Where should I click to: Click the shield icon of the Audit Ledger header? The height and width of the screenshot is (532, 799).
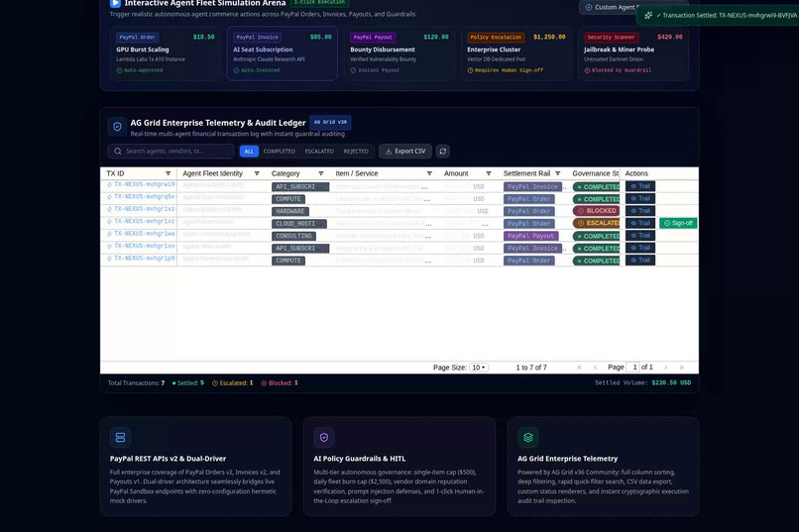point(117,127)
